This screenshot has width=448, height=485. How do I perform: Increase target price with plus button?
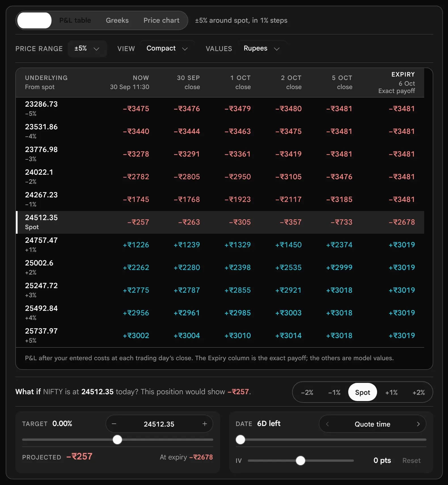(205, 424)
